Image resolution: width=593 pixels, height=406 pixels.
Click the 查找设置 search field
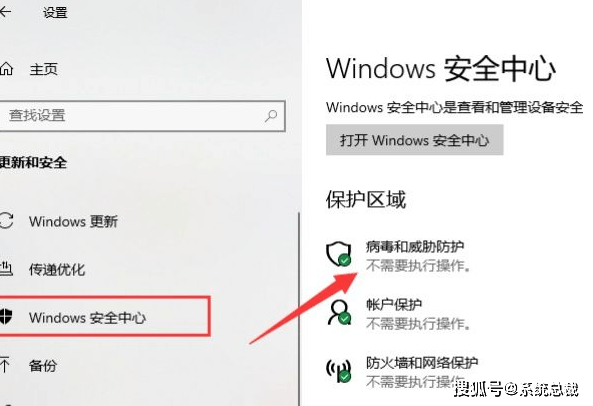(142, 116)
